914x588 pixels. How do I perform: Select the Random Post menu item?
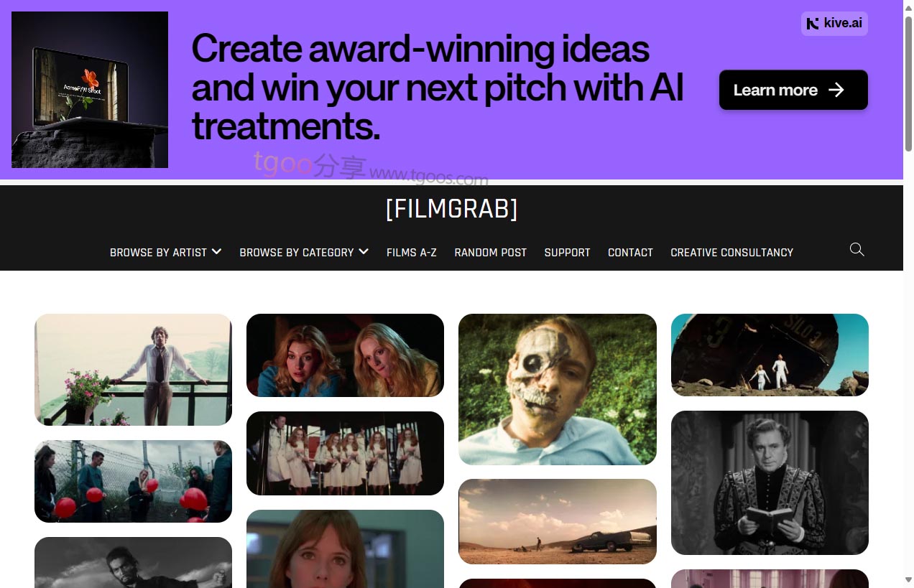[491, 253]
